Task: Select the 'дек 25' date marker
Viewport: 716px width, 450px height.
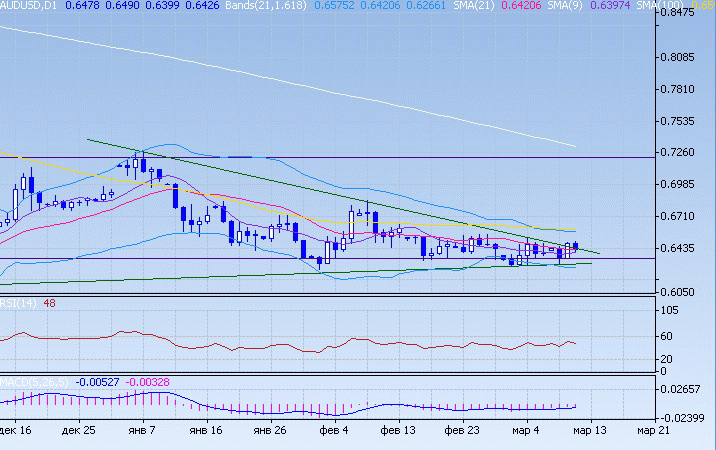Action: click(77, 430)
